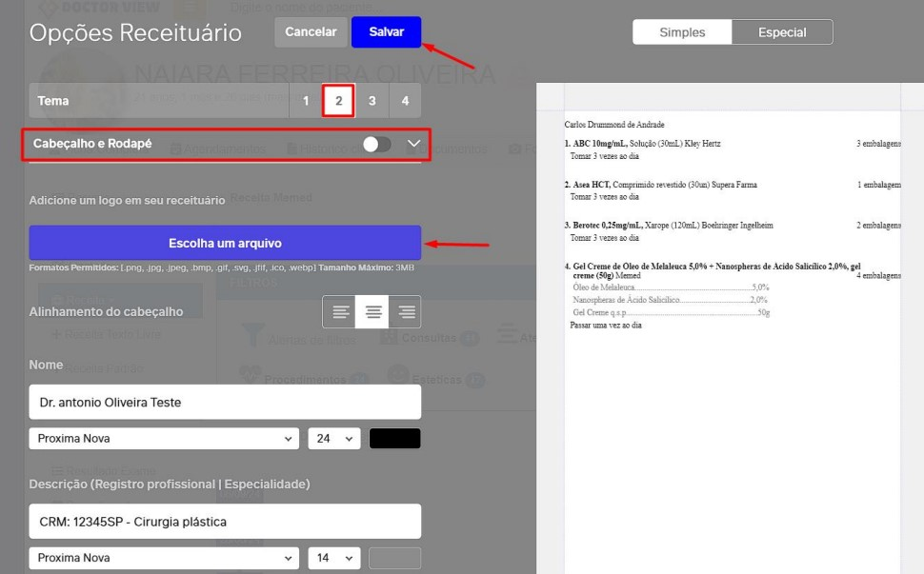This screenshot has width=924, height=574.
Task: Open the description font size dropdown
Action: (334, 558)
